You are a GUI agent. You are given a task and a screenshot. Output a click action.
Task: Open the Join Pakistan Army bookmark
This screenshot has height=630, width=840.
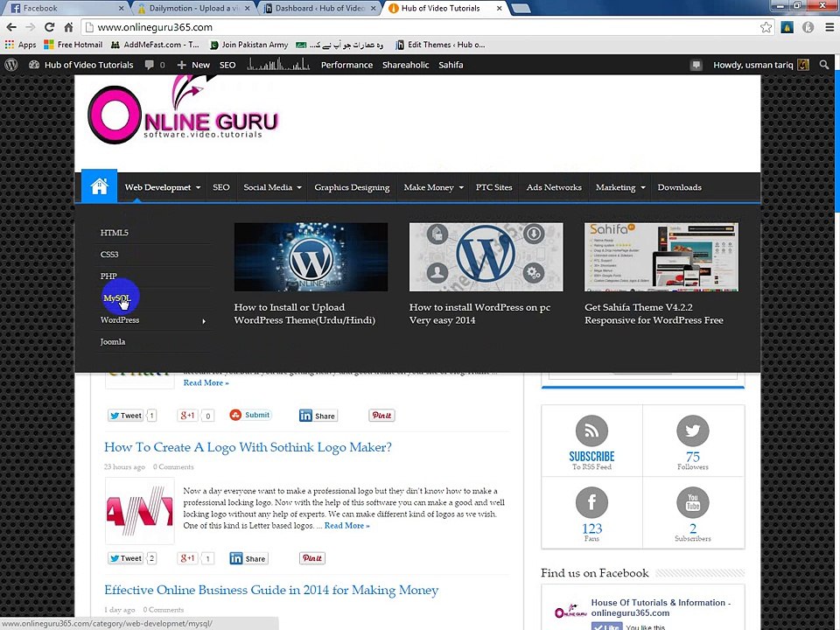point(249,45)
